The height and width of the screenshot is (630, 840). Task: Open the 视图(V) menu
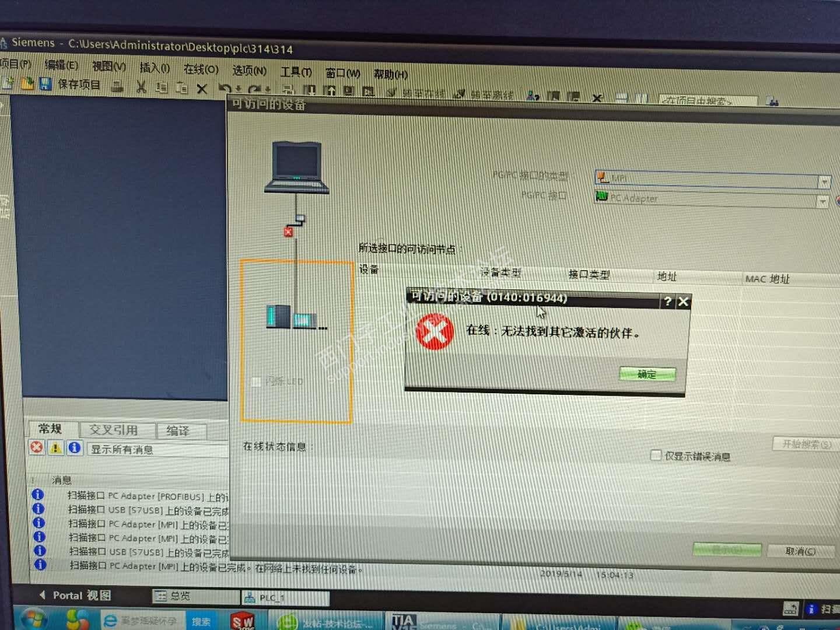pyautogui.click(x=108, y=66)
